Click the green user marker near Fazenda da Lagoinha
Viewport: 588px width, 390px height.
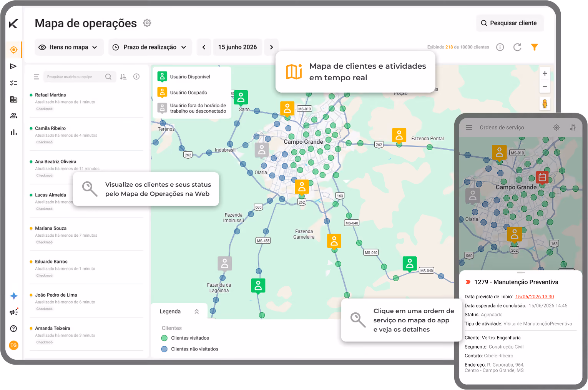pos(258,286)
